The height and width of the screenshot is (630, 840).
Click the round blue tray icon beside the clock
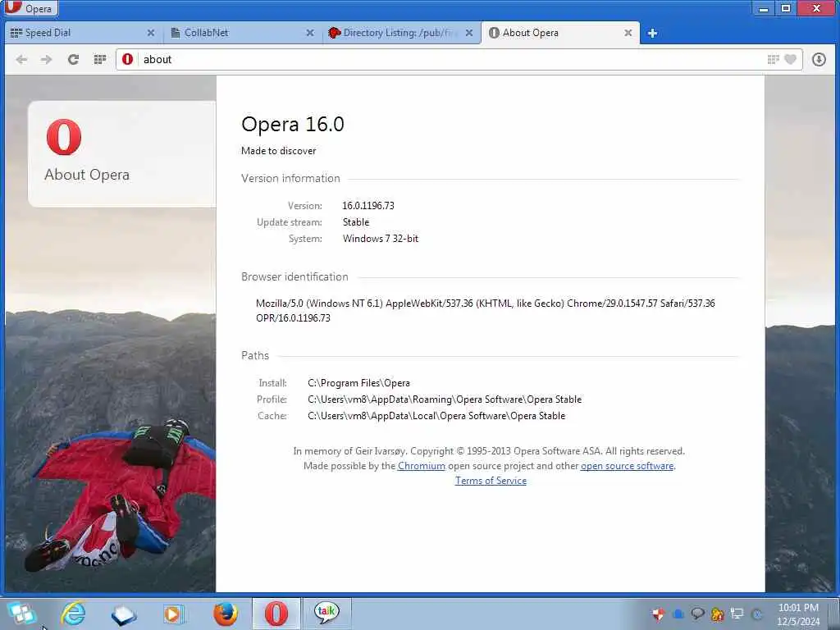[757, 614]
